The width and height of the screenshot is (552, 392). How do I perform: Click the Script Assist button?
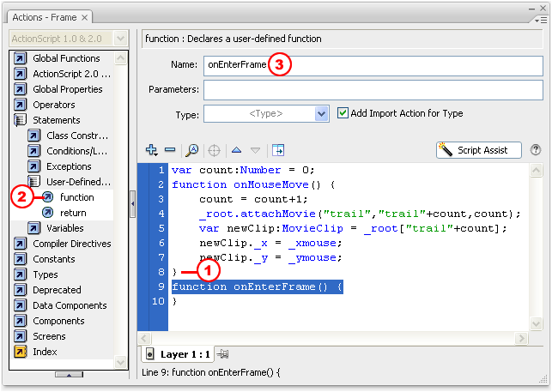tap(478, 149)
